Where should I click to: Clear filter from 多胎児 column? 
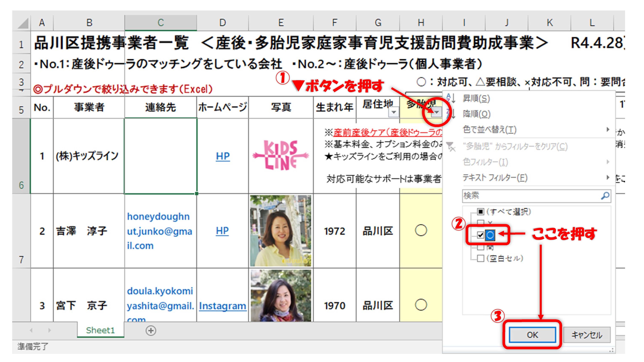[515, 146]
